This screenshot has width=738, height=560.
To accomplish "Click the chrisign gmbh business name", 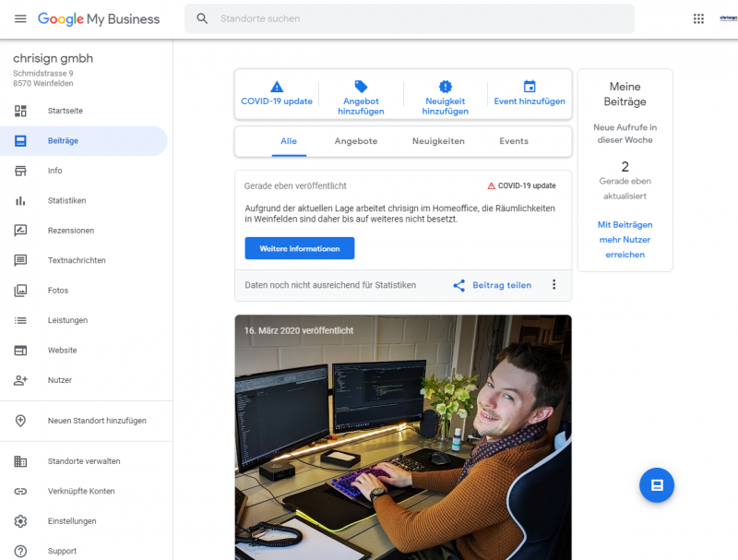I will pyautogui.click(x=54, y=58).
